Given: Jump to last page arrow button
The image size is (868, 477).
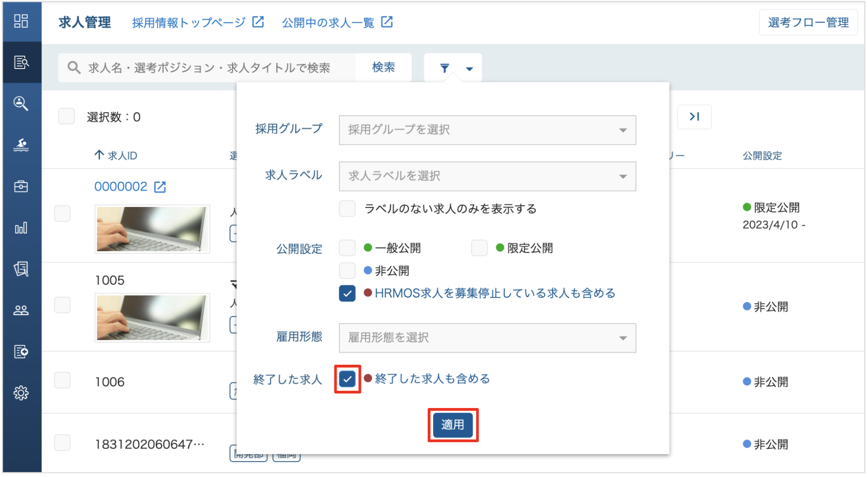Looking at the screenshot, I should pos(695,117).
